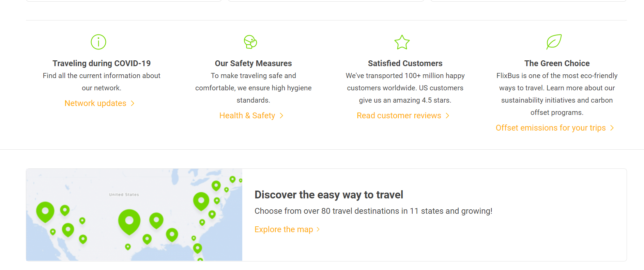This screenshot has height=270, width=644.
Task: Click the info circle icon above COVID-19 heading
Action: pyautogui.click(x=98, y=42)
